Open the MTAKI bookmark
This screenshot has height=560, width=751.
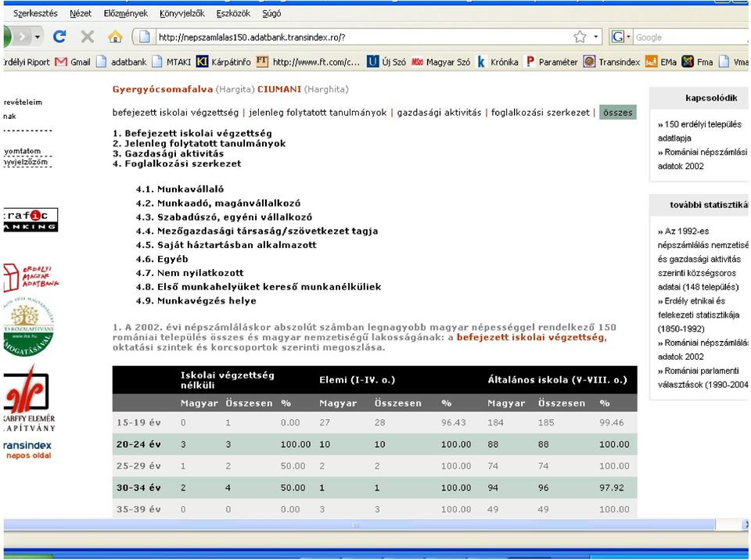point(171,62)
